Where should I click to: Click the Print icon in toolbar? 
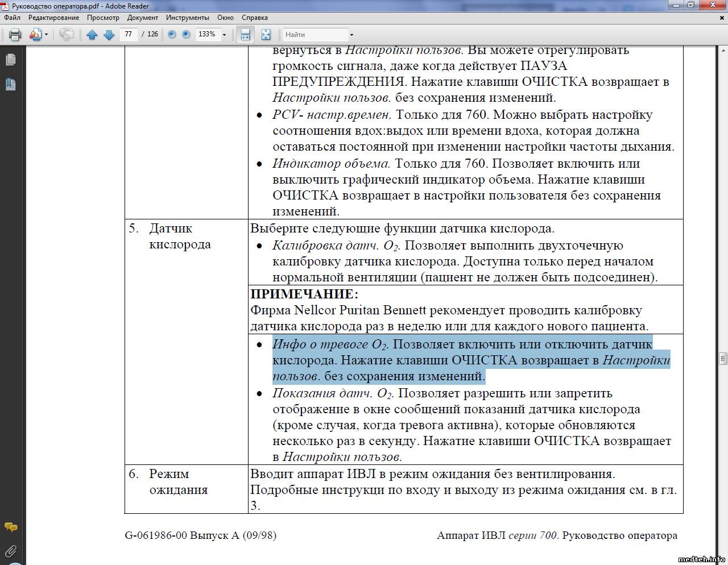tap(15, 35)
